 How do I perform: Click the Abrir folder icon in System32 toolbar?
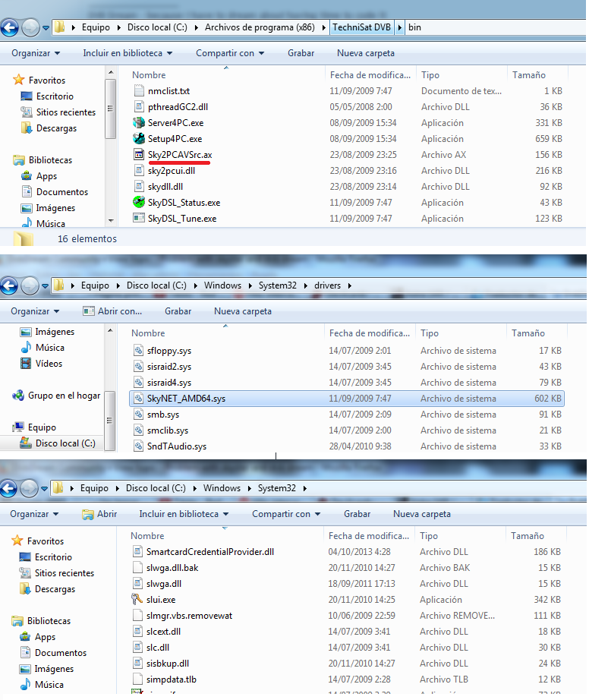88,514
